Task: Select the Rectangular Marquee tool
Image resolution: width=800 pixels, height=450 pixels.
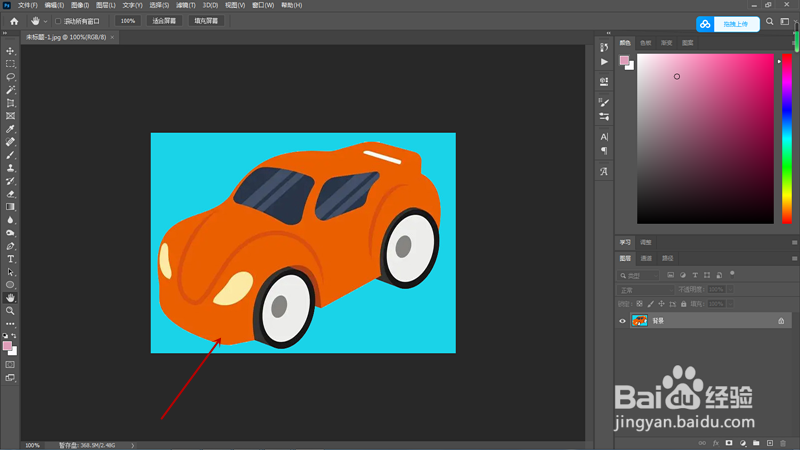Action: 10,64
